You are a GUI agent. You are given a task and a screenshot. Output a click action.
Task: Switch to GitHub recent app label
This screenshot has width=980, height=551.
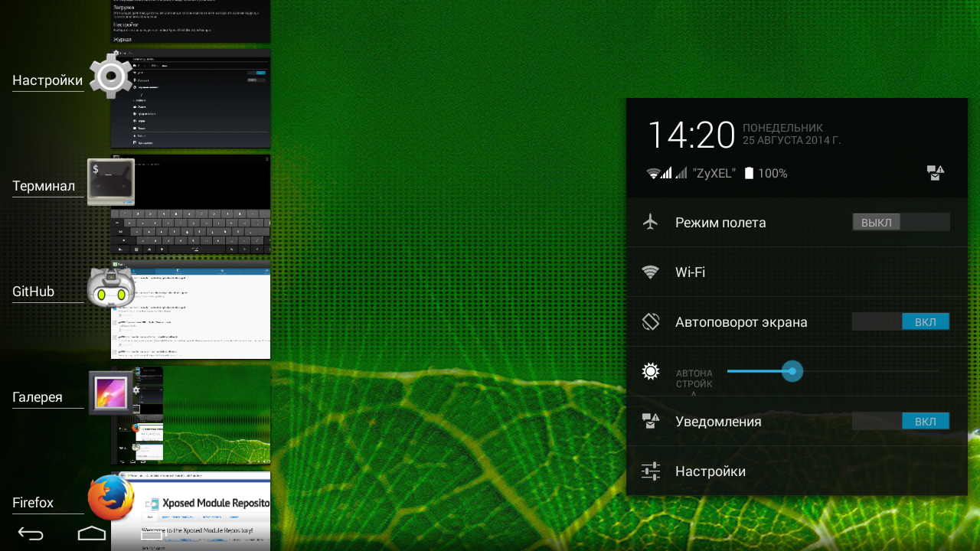point(33,292)
